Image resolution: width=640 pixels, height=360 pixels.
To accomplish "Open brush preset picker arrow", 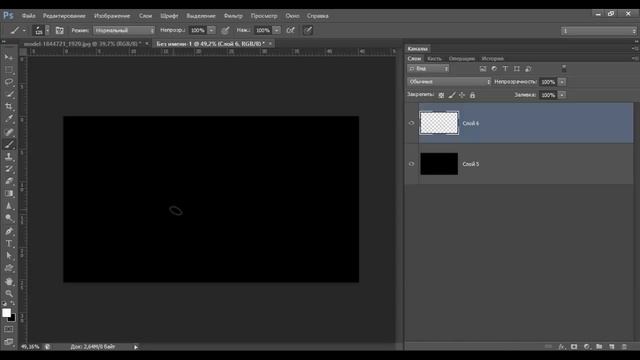I will tap(48, 30).
